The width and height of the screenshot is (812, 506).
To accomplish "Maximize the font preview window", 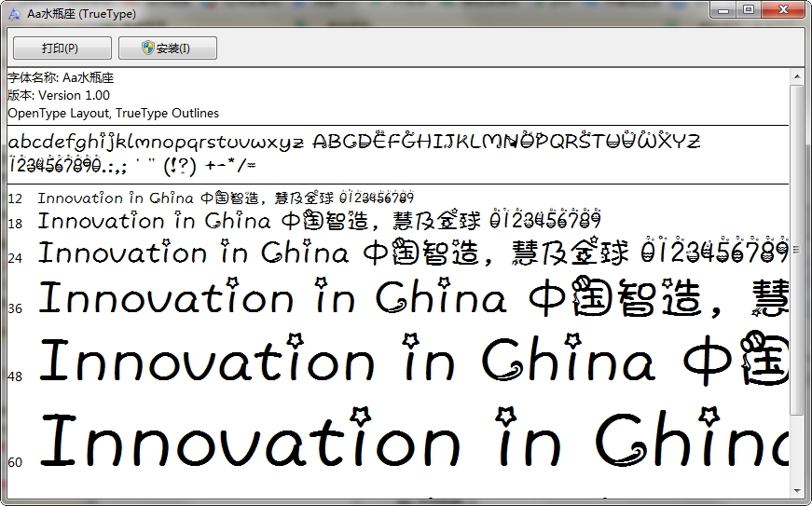I will (749, 9).
